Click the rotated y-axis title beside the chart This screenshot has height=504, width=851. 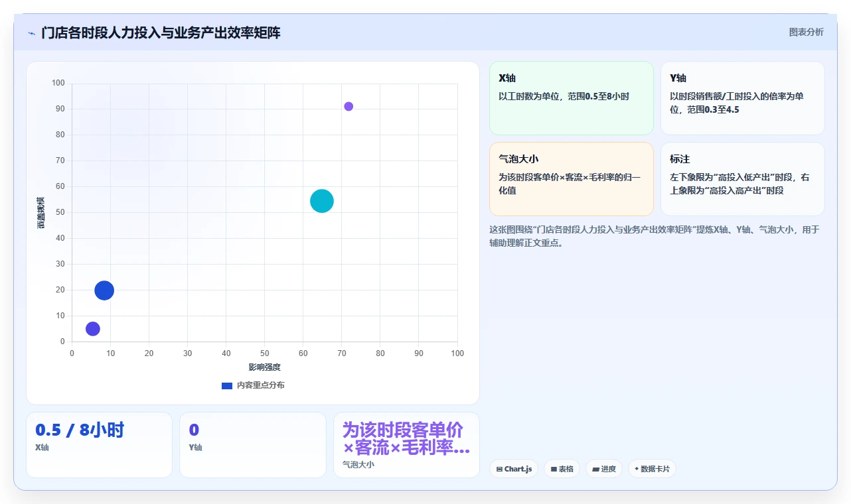click(x=40, y=213)
